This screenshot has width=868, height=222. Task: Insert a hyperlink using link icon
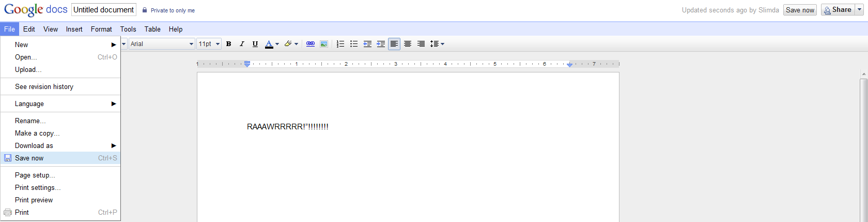click(x=311, y=44)
